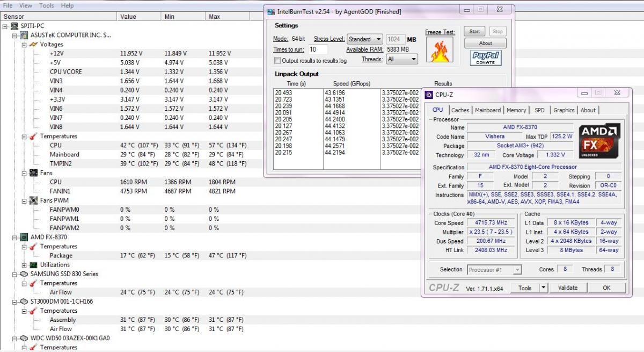Viewport: 644px width, 352px height.
Task: Click the Validate button in CPU-Z
Action: [567, 288]
